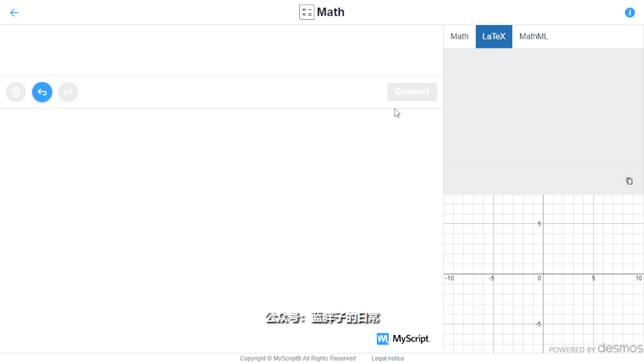Go back using the left arrow
This screenshot has width=644, height=363.
click(14, 13)
